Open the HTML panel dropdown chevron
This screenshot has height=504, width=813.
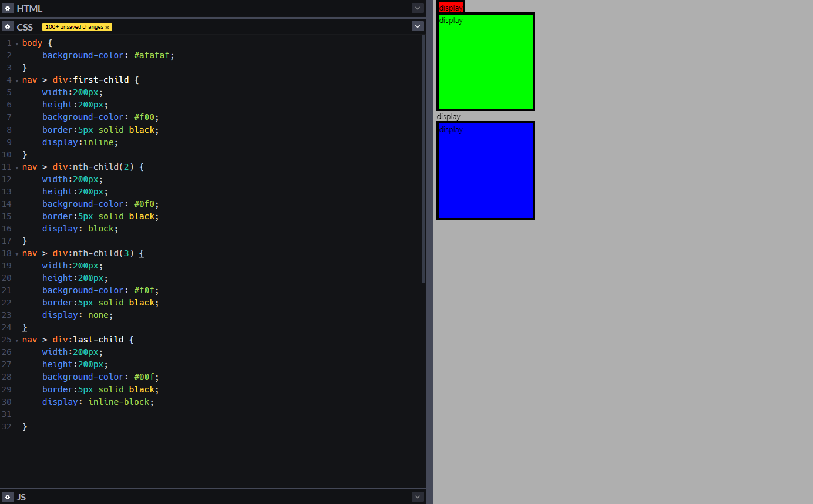click(418, 8)
